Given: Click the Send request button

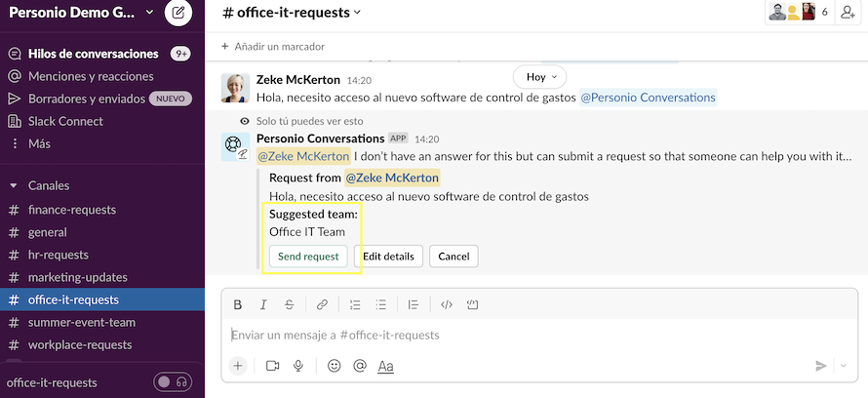Looking at the screenshot, I should click(x=308, y=257).
